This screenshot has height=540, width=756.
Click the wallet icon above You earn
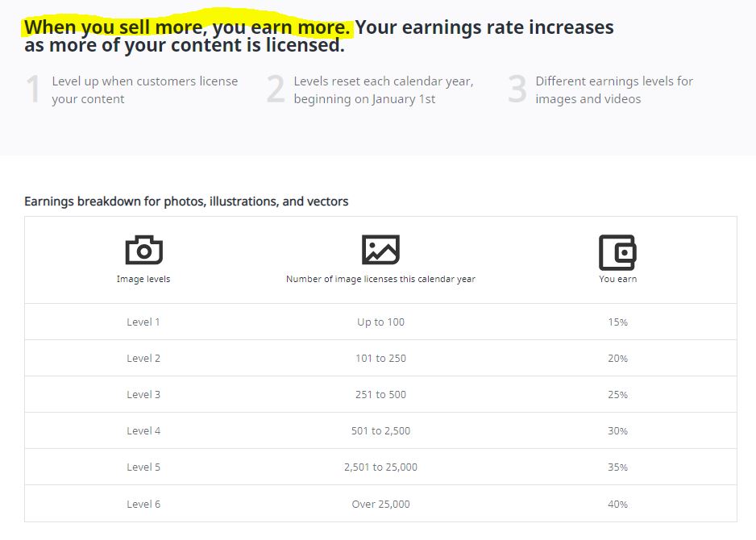[x=617, y=252]
